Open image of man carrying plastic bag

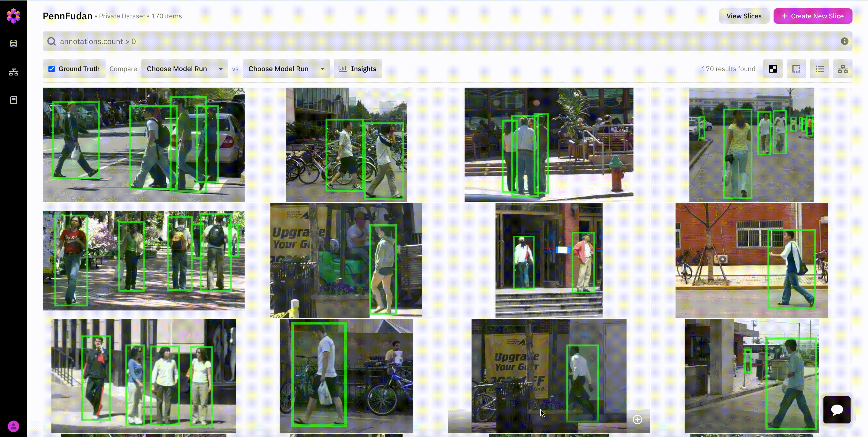[x=346, y=376]
